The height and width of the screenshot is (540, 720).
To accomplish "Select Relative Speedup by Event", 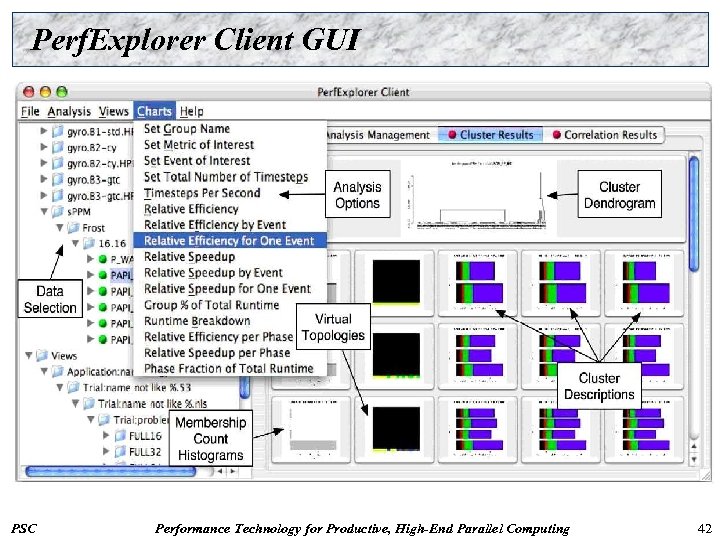I will point(230,273).
